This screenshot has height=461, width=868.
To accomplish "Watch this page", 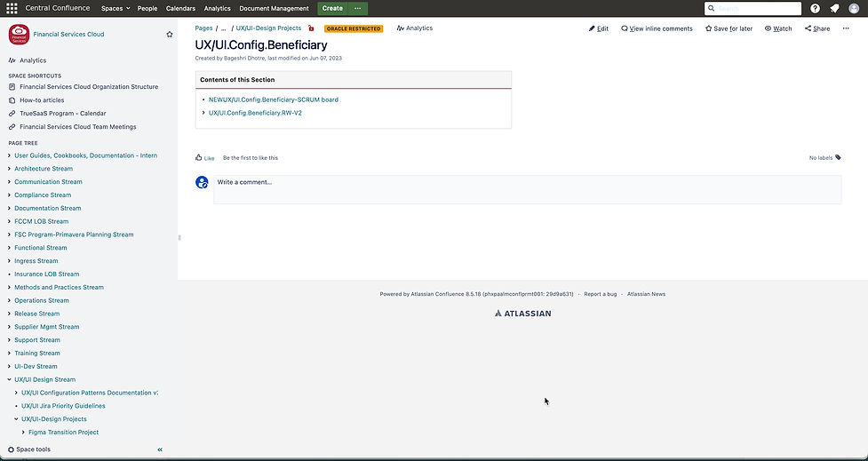I will (778, 28).
